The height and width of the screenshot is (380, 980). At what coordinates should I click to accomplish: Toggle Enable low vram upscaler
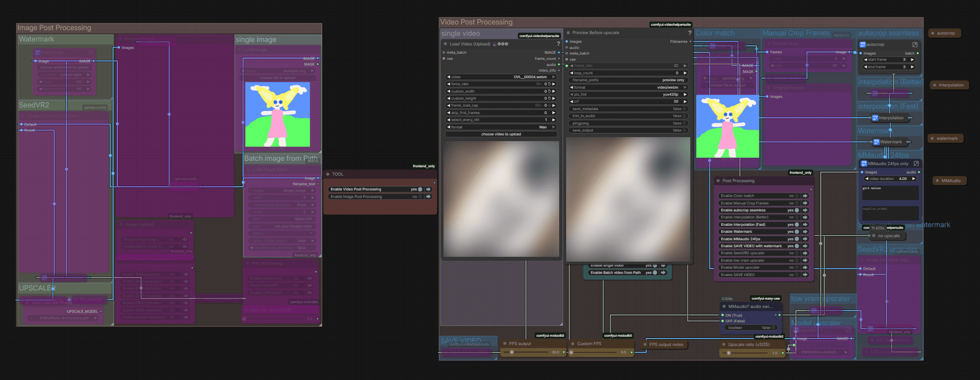coord(797,260)
